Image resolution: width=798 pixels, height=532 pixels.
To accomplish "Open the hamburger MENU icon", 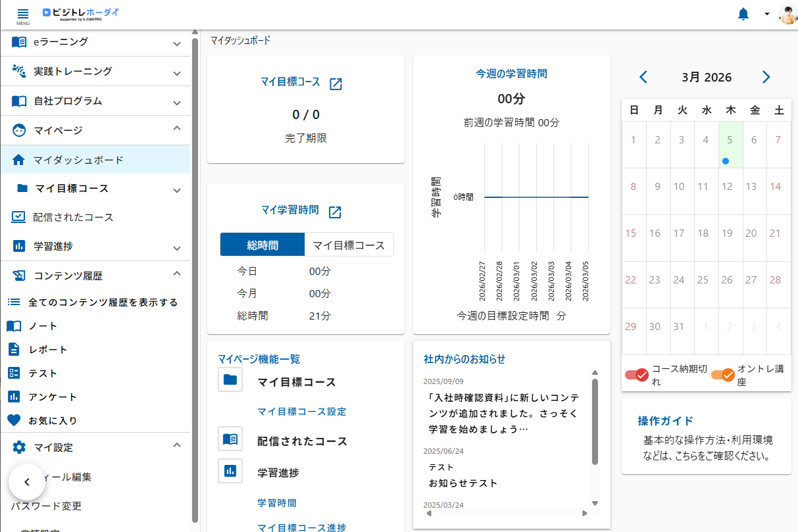I will pyautogui.click(x=23, y=15).
